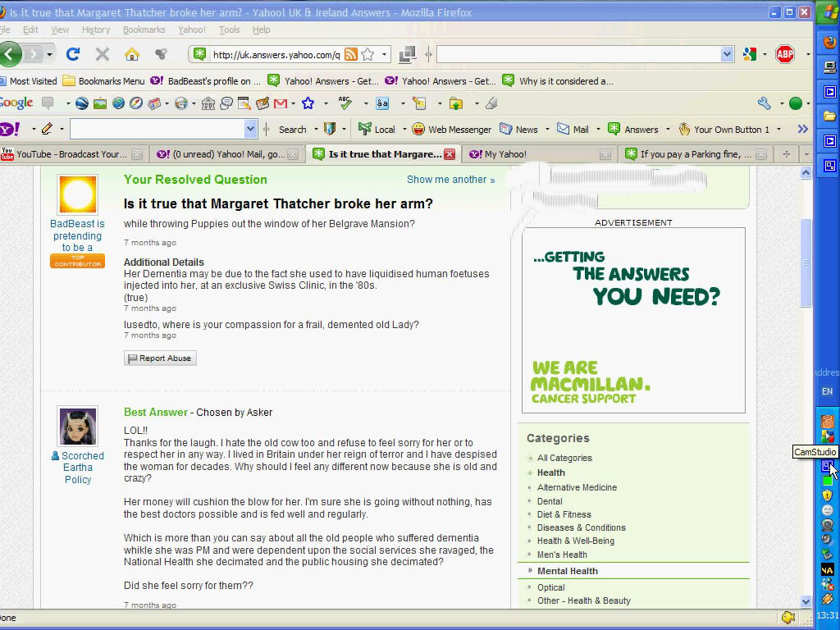
Task: Click in the URL address field
Action: tap(276, 55)
